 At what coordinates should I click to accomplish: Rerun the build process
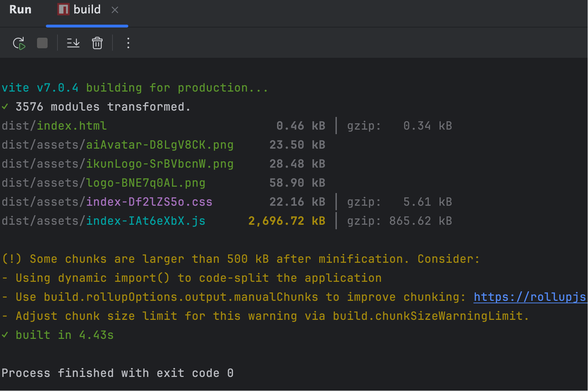click(19, 43)
